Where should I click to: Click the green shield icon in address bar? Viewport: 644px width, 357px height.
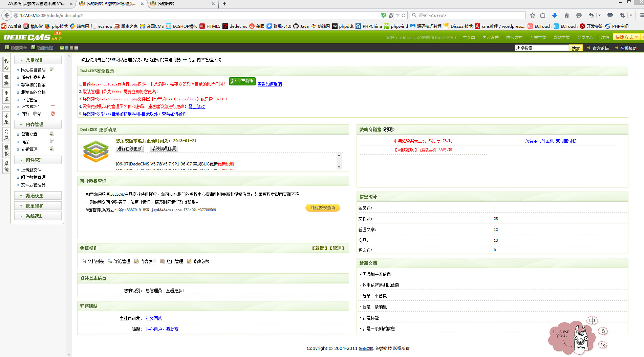pyautogui.click(x=383, y=15)
